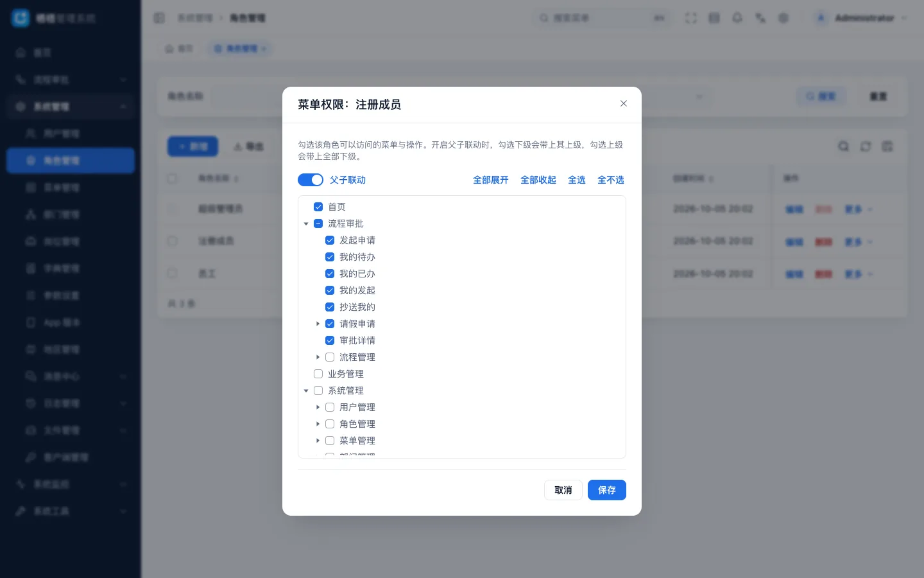Viewport: 924px width, 578px height.
Task: Click the 角色管理 label in the permission tree
Action: pyautogui.click(x=357, y=424)
